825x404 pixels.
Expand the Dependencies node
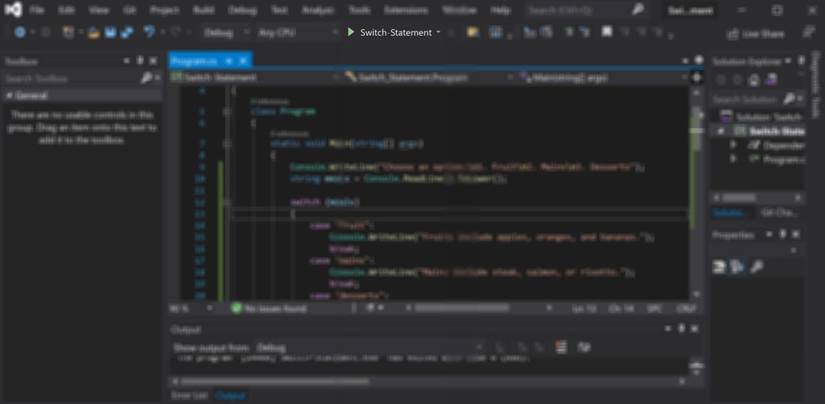732,145
